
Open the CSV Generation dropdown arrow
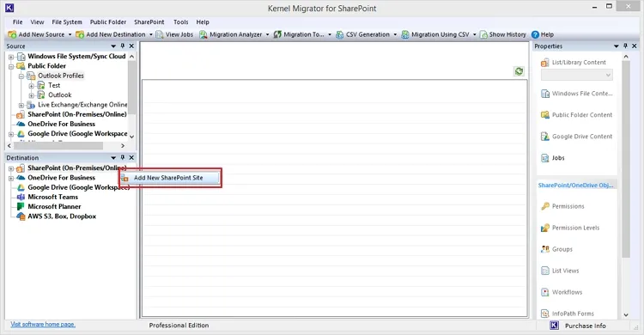(395, 34)
